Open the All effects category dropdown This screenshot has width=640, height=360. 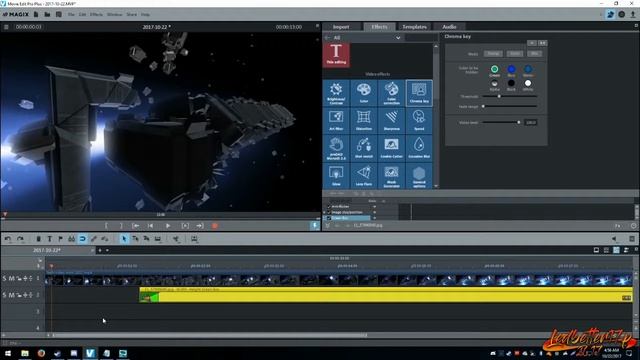pos(398,38)
